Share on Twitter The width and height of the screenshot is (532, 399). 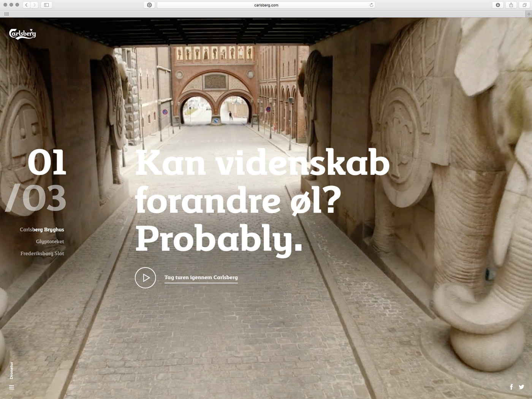point(521,387)
